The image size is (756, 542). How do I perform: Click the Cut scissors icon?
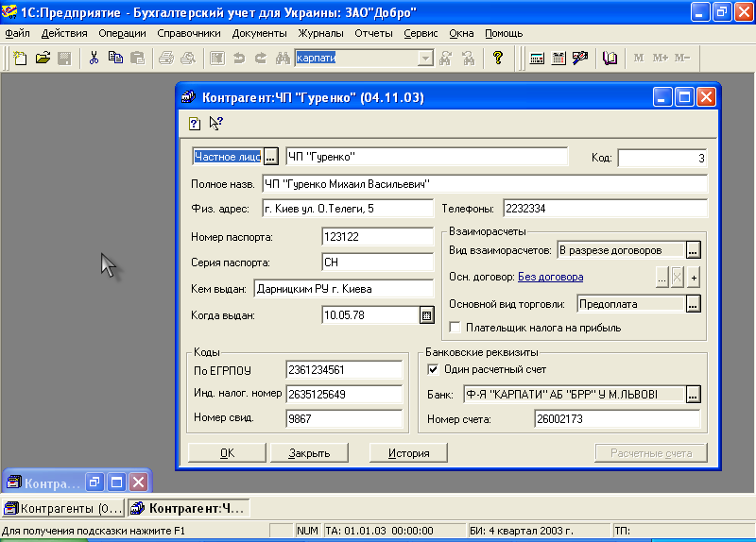(x=94, y=59)
